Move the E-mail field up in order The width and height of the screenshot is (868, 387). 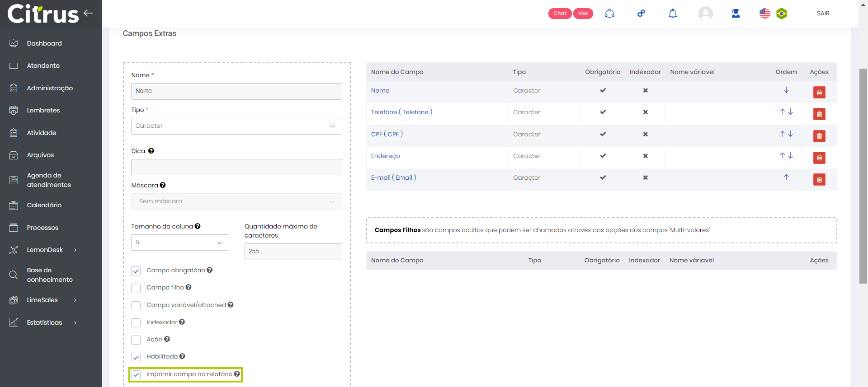(x=786, y=177)
